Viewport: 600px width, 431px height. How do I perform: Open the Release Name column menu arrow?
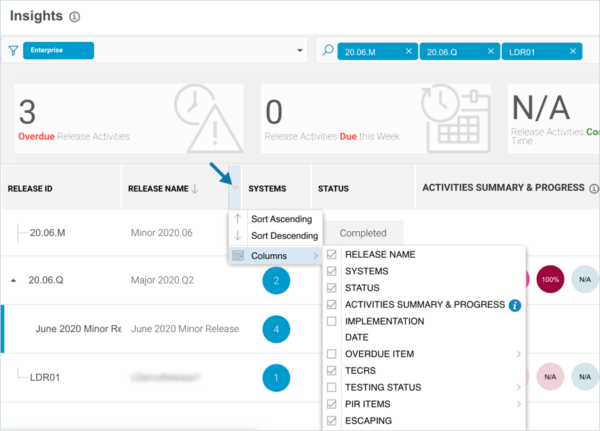pos(233,187)
